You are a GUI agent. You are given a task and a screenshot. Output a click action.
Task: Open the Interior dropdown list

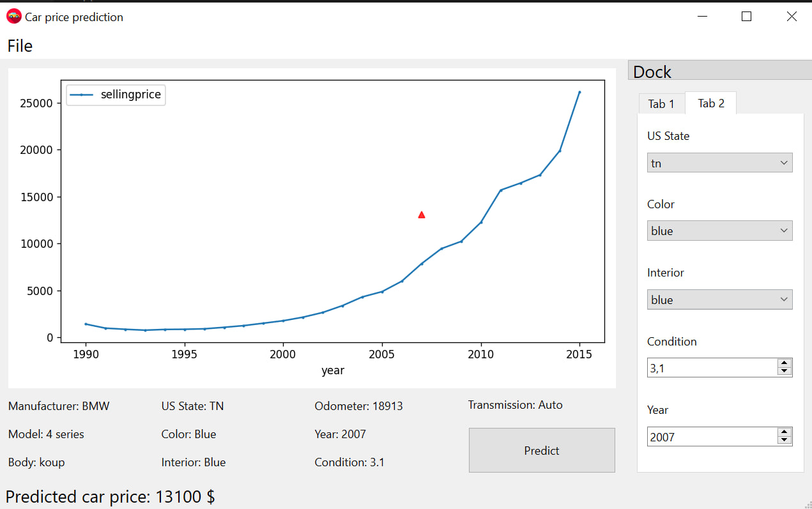(719, 300)
